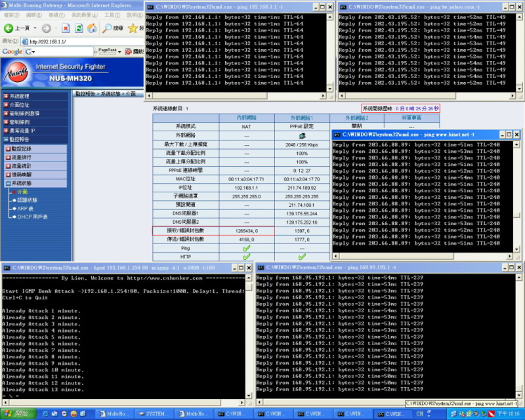Click the taskbar clock showing 10:16
Viewport: 525px width, 420px height.
tap(508, 414)
